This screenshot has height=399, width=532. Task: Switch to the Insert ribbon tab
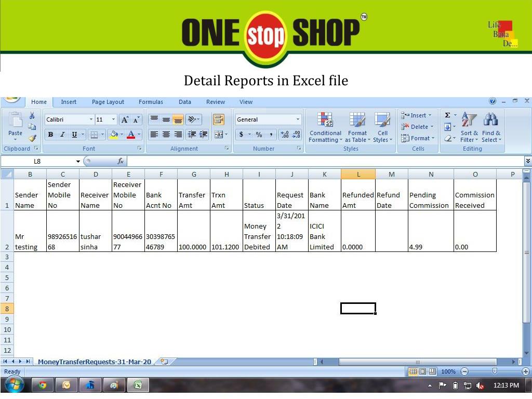point(69,102)
